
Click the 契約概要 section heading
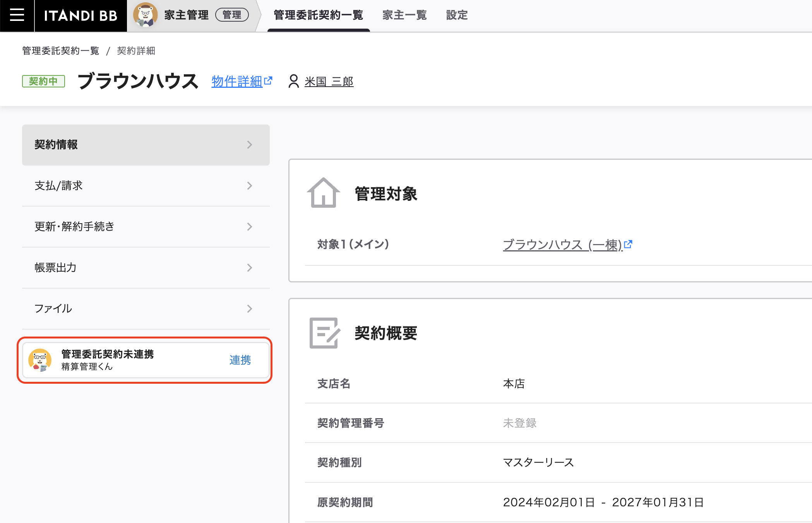coord(386,333)
